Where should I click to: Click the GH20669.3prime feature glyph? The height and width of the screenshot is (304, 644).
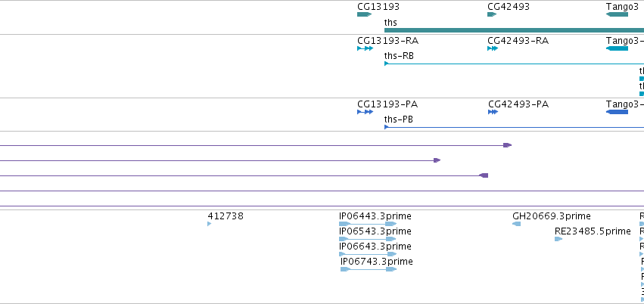pos(516,224)
